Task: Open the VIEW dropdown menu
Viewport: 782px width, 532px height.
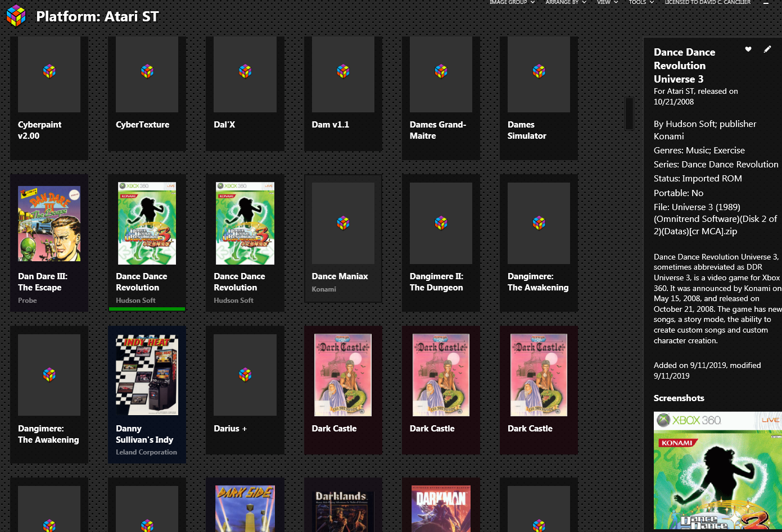Action: tap(607, 2)
